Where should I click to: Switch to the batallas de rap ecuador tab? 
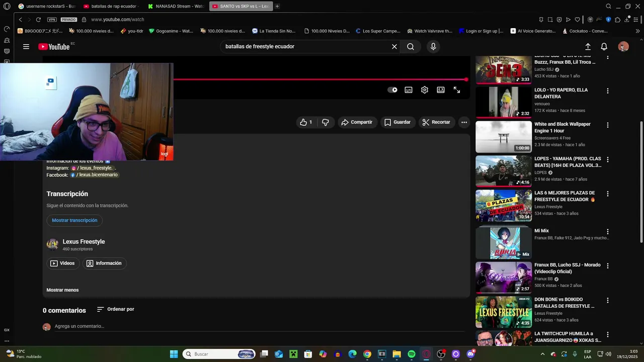coord(110,6)
